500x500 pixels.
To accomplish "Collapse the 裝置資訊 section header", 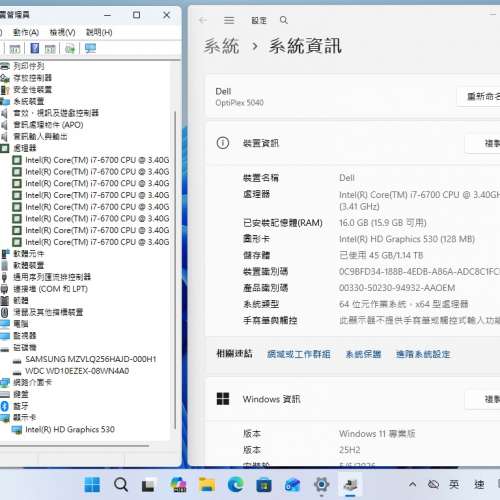I will coord(353,143).
